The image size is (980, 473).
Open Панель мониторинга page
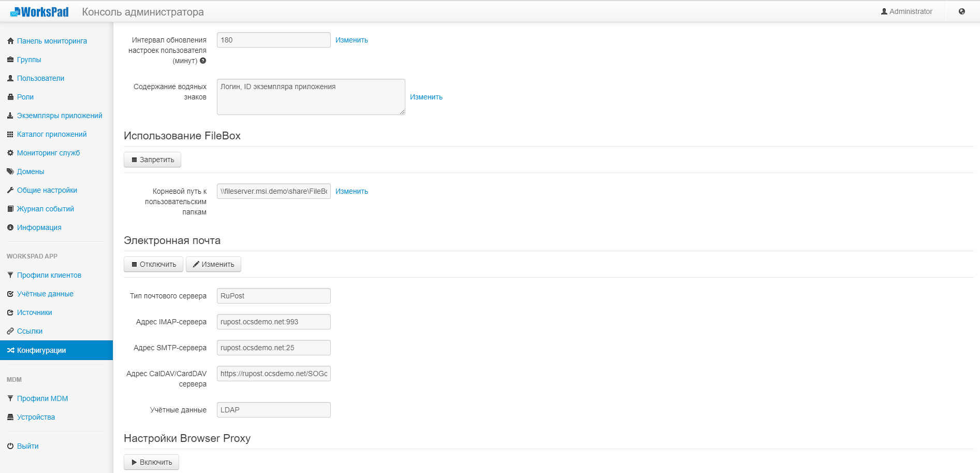click(x=52, y=41)
